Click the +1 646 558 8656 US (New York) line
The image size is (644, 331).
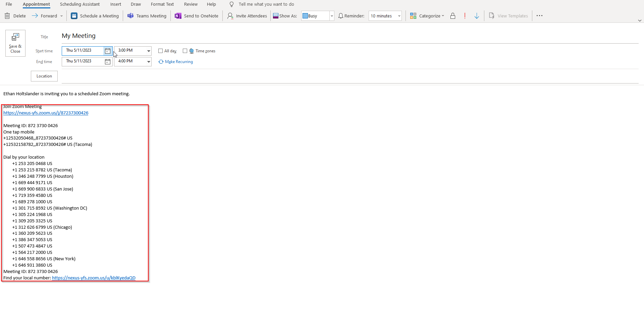44,259
